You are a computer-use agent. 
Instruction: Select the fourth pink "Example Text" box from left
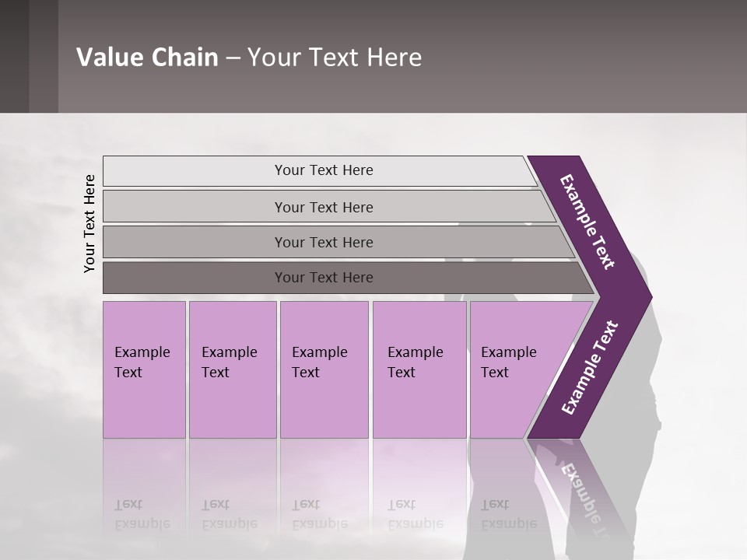point(419,369)
